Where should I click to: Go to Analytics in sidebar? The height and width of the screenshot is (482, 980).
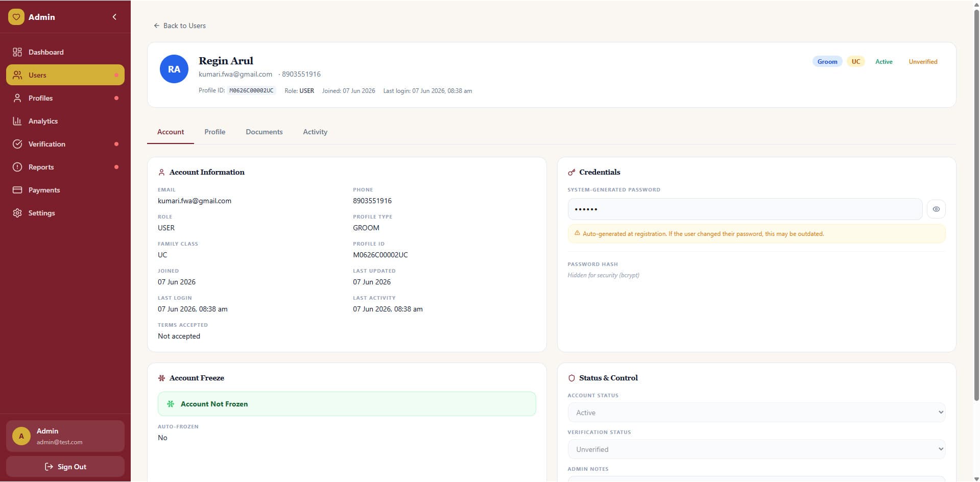point(65,121)
